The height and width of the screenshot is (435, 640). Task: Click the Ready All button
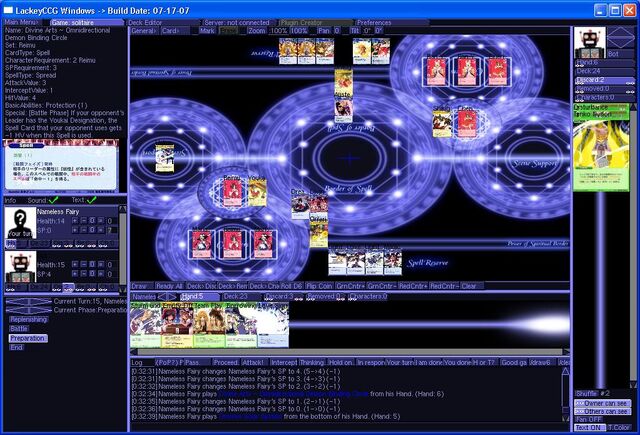pos(169,286)
